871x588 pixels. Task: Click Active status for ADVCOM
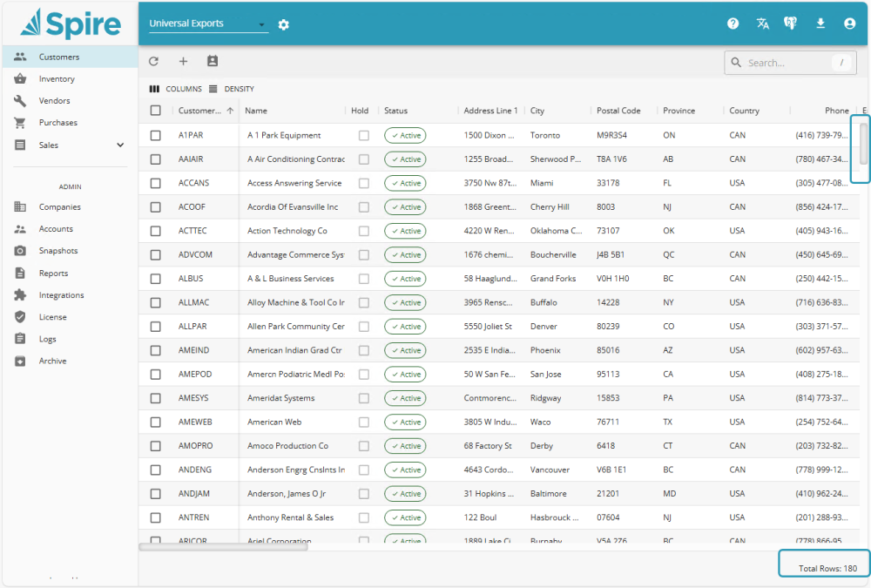406,254
